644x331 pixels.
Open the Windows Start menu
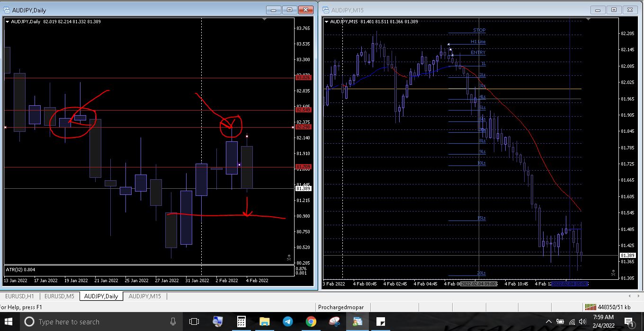click(9, 322)
